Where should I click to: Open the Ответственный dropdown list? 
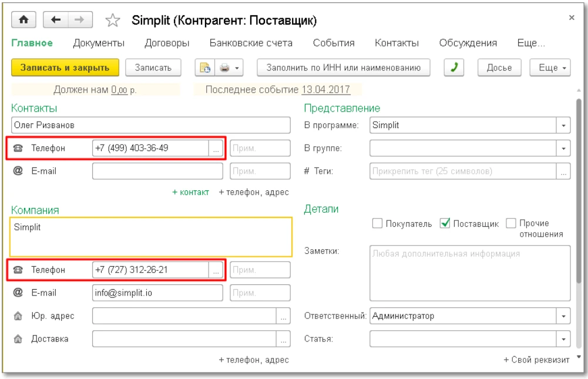click(564, 317)
